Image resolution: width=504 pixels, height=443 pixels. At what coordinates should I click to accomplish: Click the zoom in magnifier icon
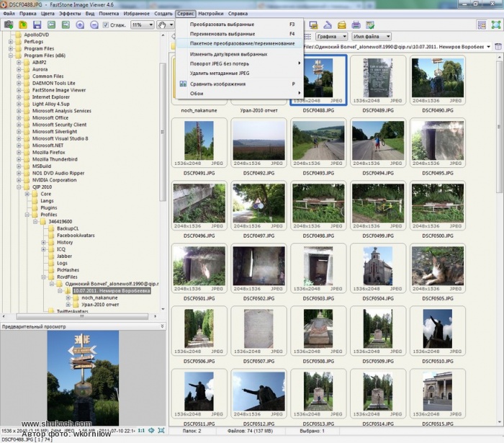[80, 24]
